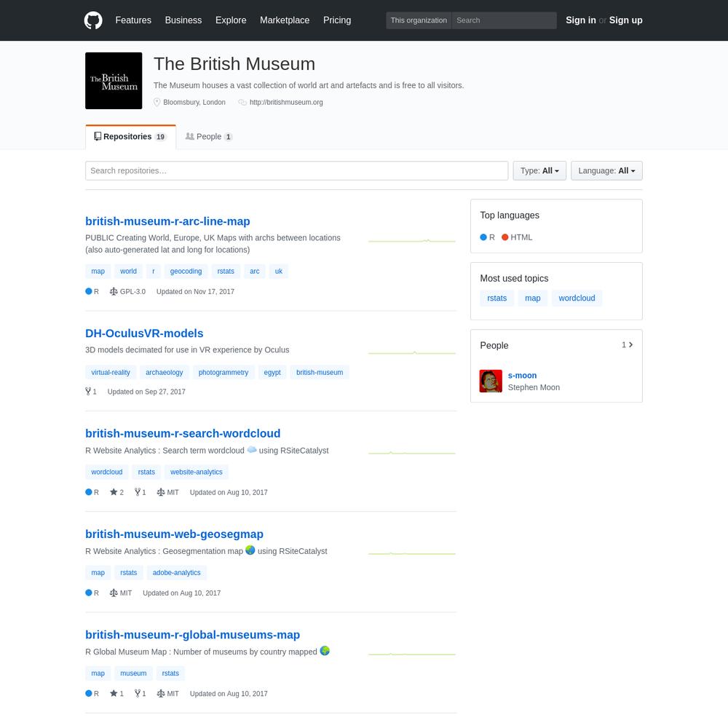Open british-museum-r-arc-line-map repository
Image resolution: width=728 pixels, height=728 pixels.
click(x=167, y=221)
